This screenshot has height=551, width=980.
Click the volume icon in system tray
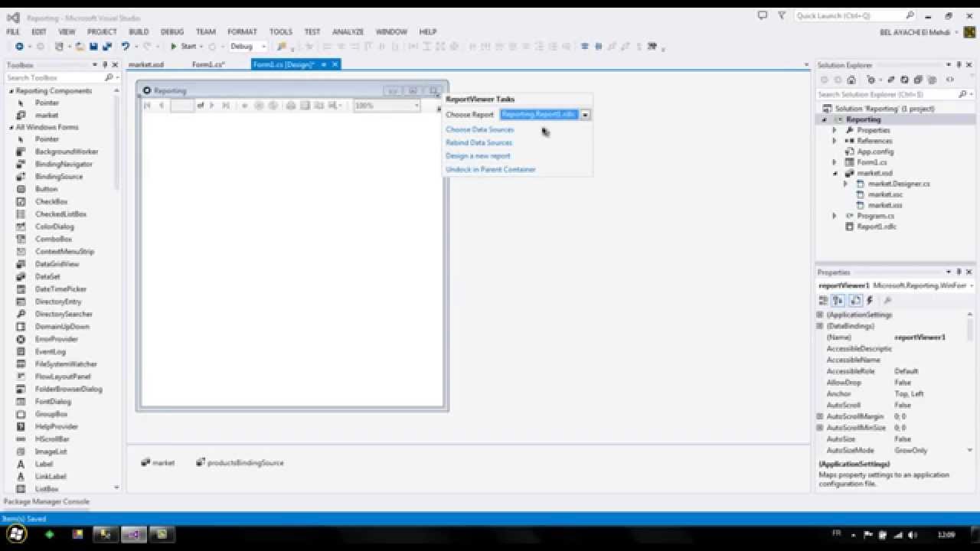click(x=912, y=534)
